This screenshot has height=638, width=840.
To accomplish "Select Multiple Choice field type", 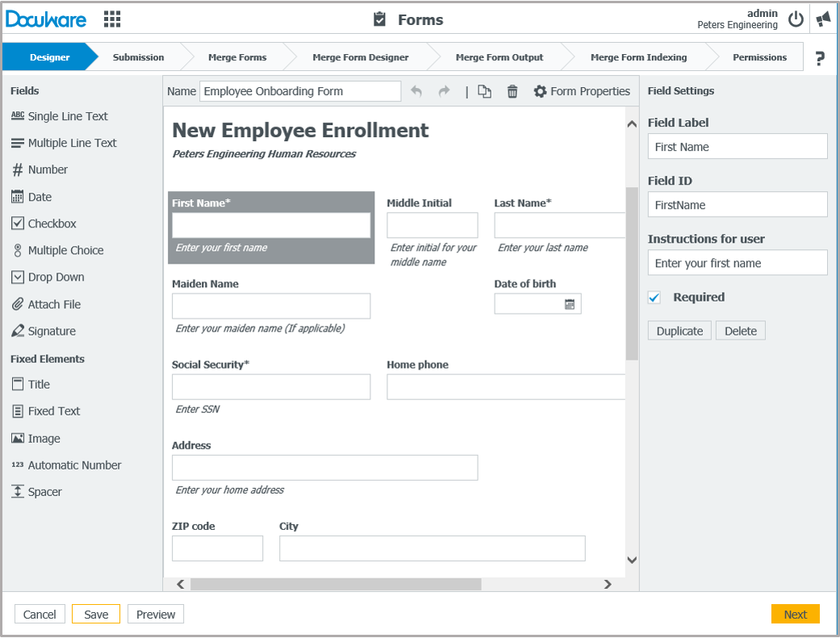I will [65, 250].
